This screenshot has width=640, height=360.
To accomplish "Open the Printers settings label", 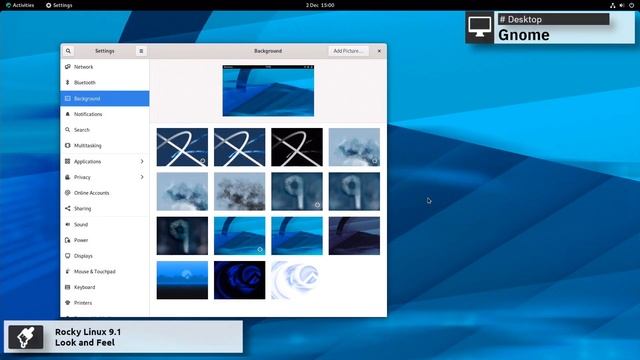I will (83, 303).
